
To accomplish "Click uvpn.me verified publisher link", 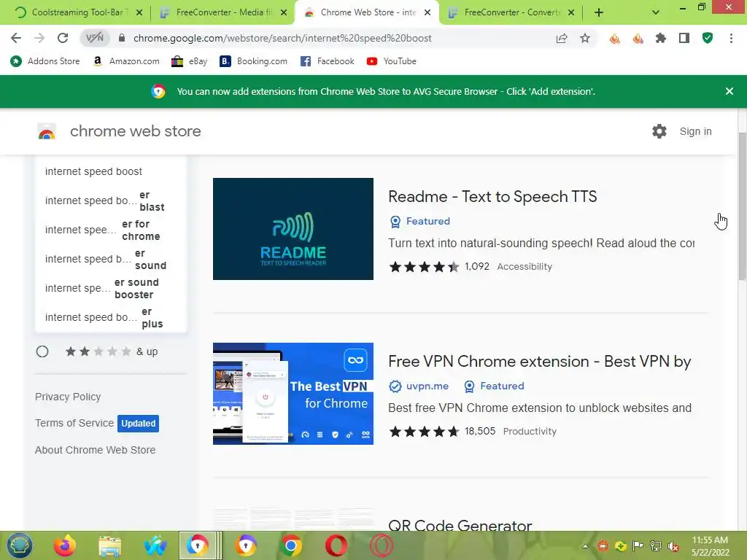I will point(419,386).
